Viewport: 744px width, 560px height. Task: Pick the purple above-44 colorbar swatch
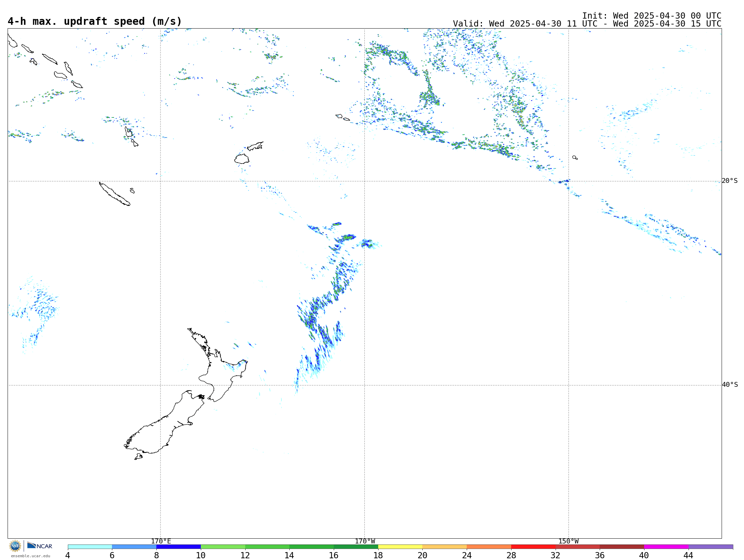coord(711,547)
